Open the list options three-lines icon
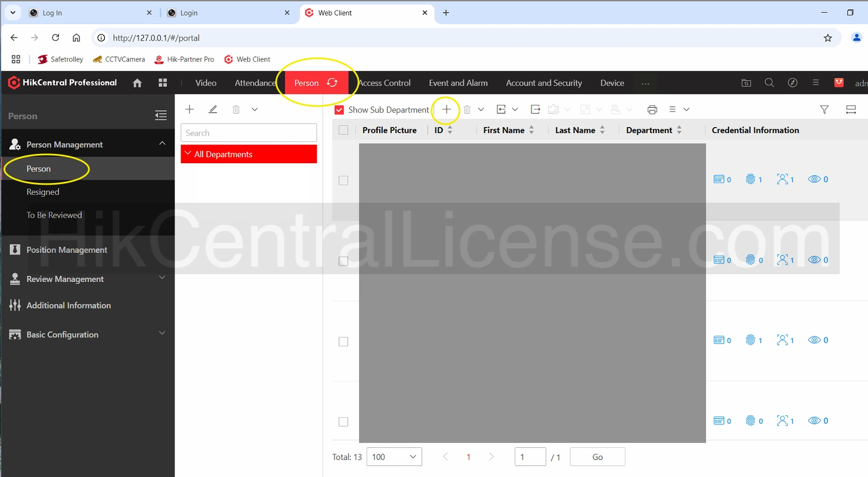Viewport: 868px width, 477px height. (x=673, y=109)
